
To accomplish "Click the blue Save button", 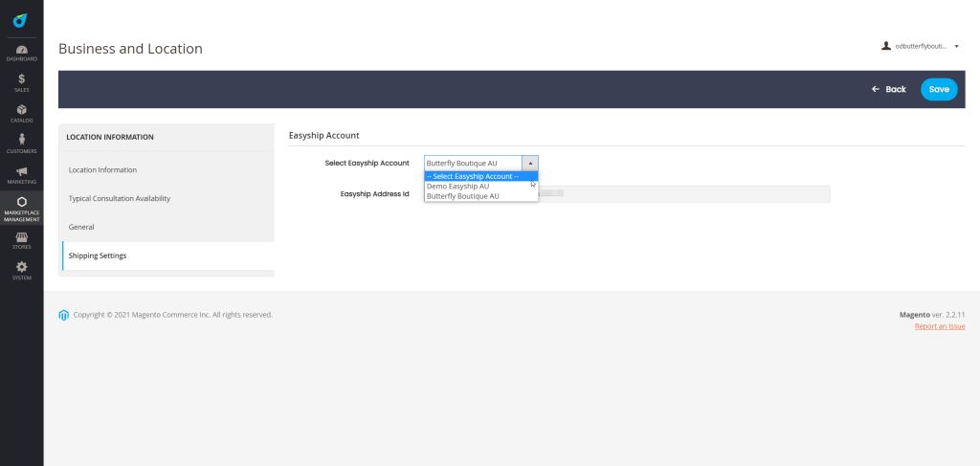I will click(x=939, y=89).
